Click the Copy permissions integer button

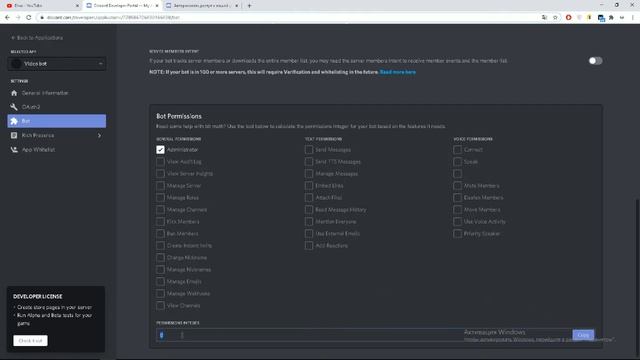(x=583, y=335)
